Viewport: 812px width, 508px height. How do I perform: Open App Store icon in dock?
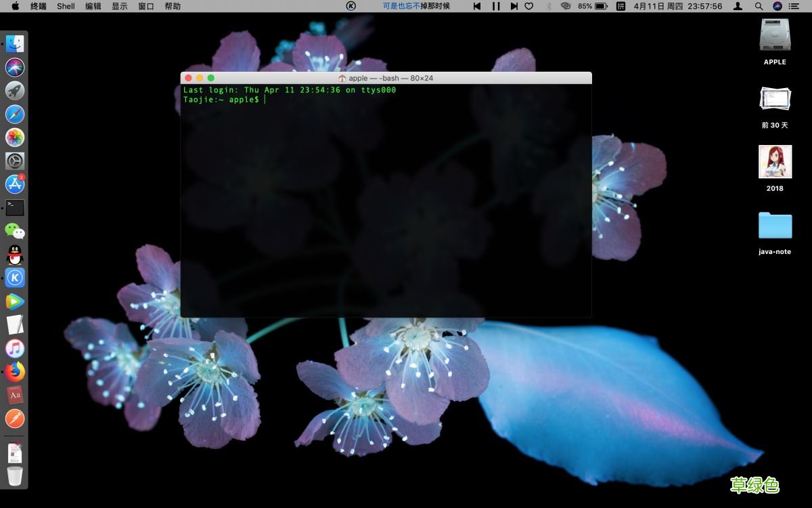click(x=15, y=184)
